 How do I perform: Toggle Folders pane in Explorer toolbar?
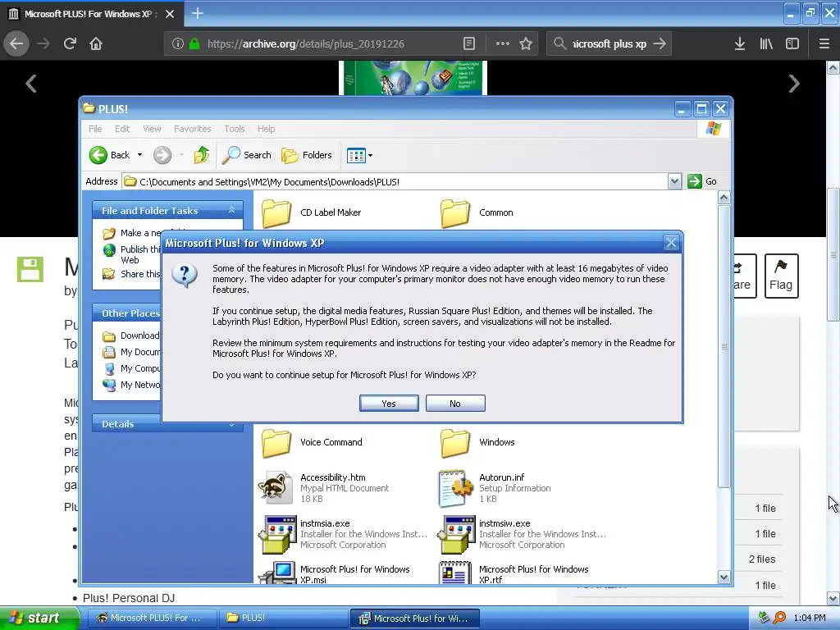(307, 155)
